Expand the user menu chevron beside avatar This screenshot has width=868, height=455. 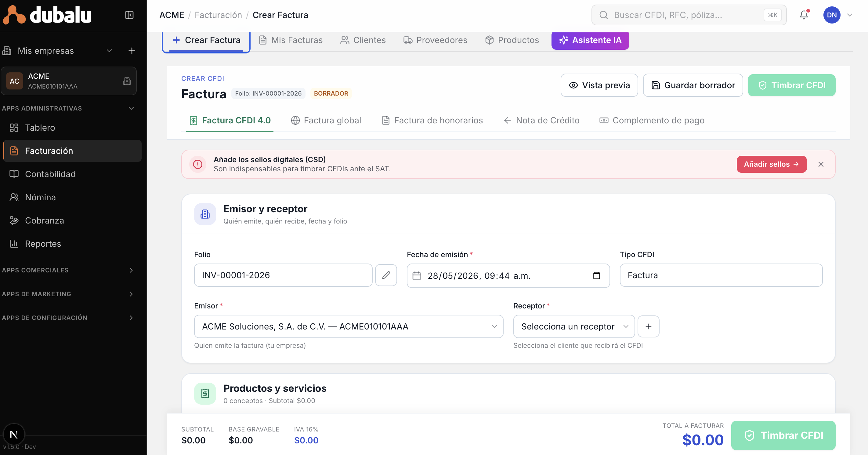850,15
